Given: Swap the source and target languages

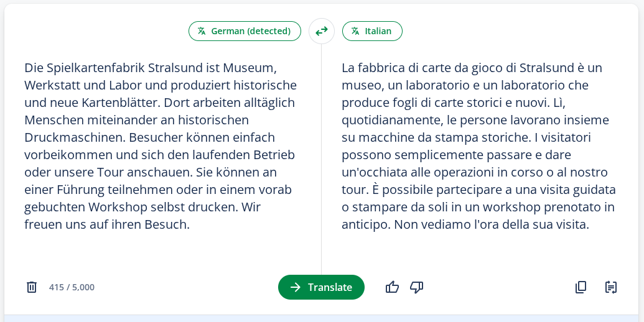Looking at the screenshot, I should tap(322, 31).
